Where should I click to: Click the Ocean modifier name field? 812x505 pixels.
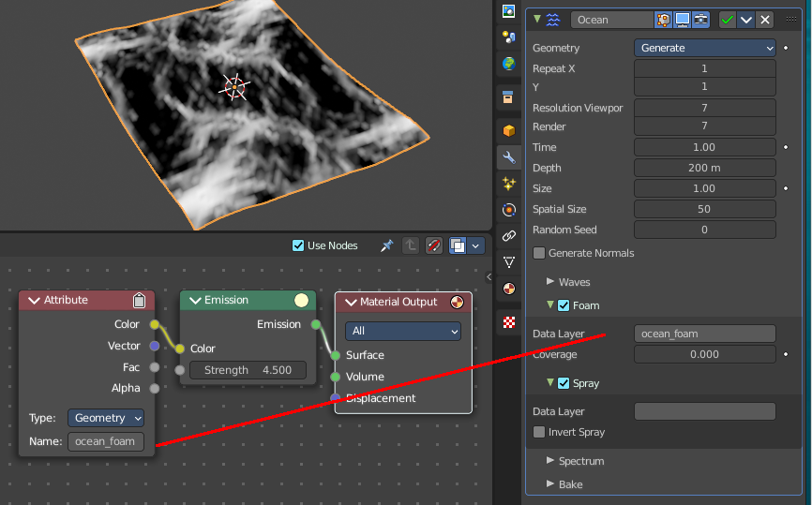[611, 20]
